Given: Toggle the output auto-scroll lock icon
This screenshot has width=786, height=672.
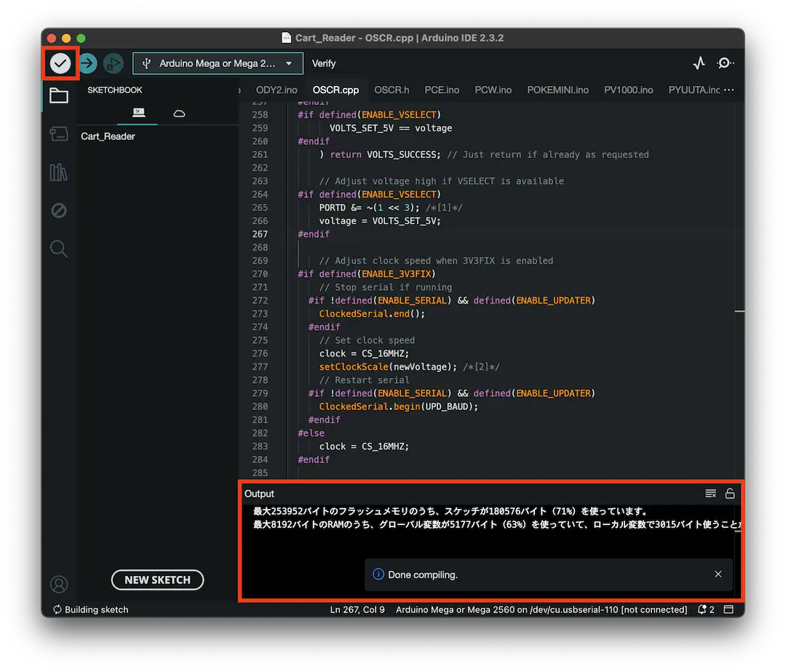Looking at the screenshot, I should pos(730,494).
